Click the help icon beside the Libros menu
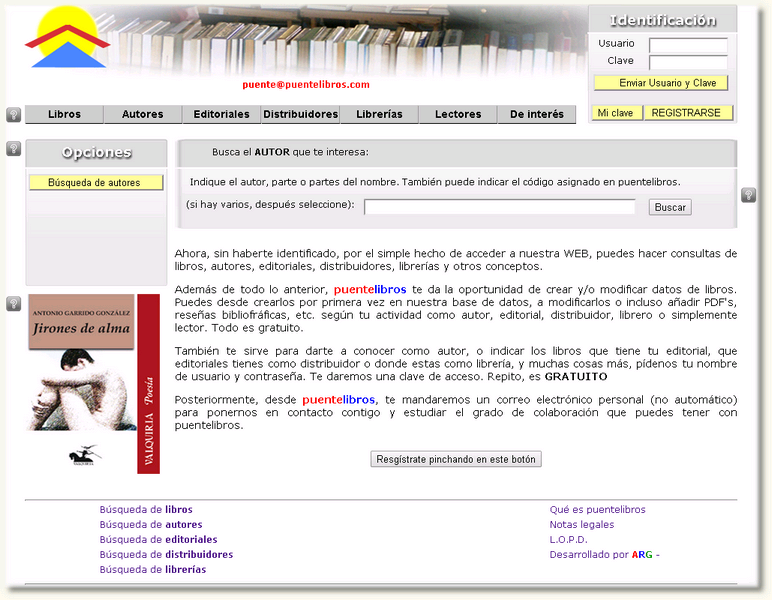The width and height of the screenshot is (772, 600). click(14, 115)
